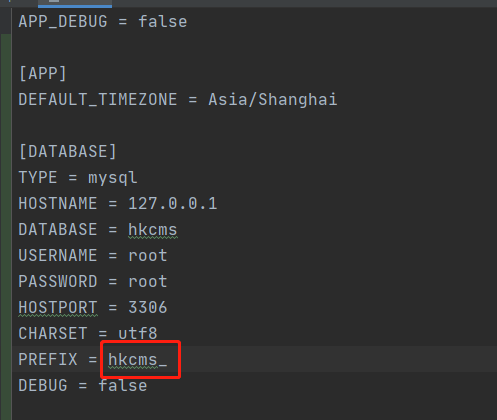This screenshot has width=497, height=420.
Task: Click the utf8 CHARSET value
Action: tap(138, 333)
